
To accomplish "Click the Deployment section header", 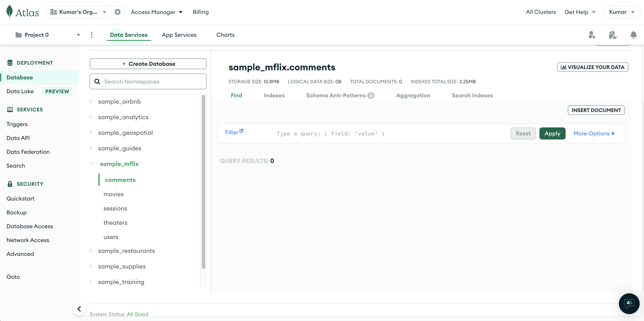I will pos(30,63).
